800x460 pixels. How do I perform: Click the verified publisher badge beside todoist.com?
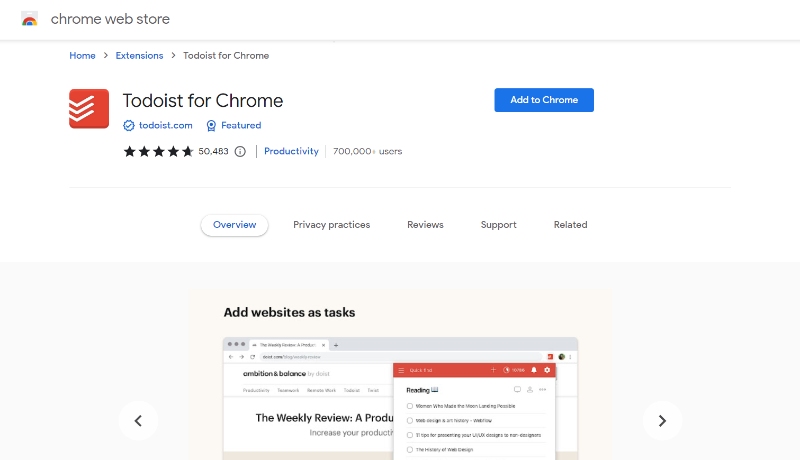coord(129,126)
